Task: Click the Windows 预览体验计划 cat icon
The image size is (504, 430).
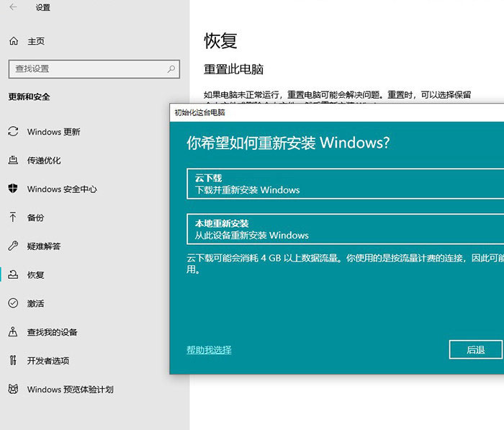Action: tap(13, 389)
